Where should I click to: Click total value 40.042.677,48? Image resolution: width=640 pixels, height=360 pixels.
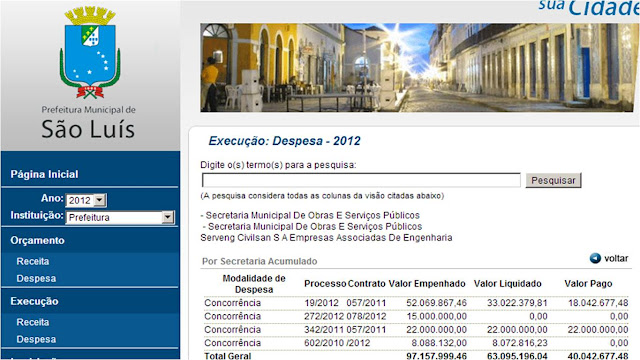coord(598,356)
